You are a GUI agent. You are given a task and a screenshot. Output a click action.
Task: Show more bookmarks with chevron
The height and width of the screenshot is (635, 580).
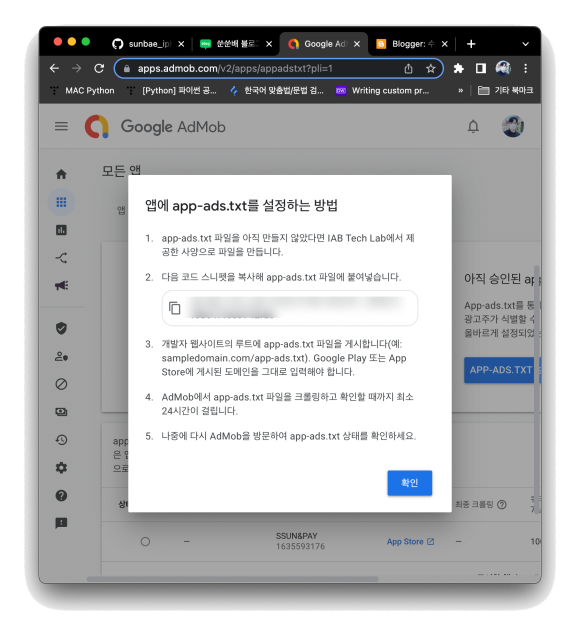click(x=460, y=90)
